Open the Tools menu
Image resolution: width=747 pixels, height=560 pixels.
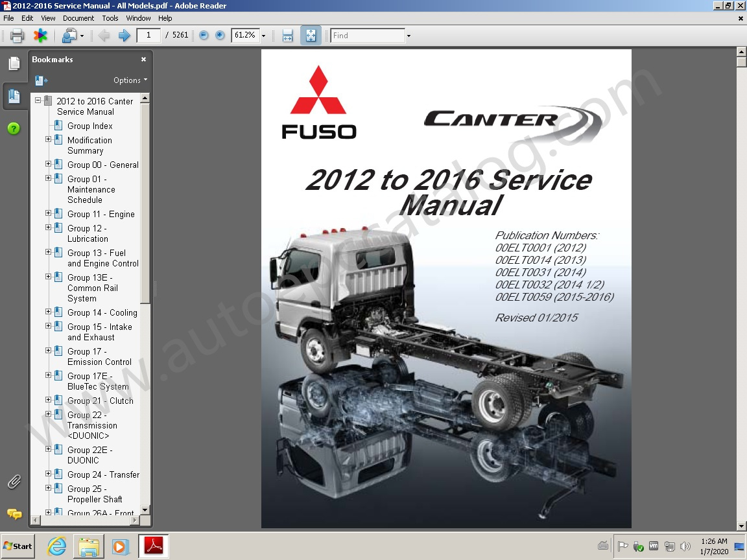110,18
